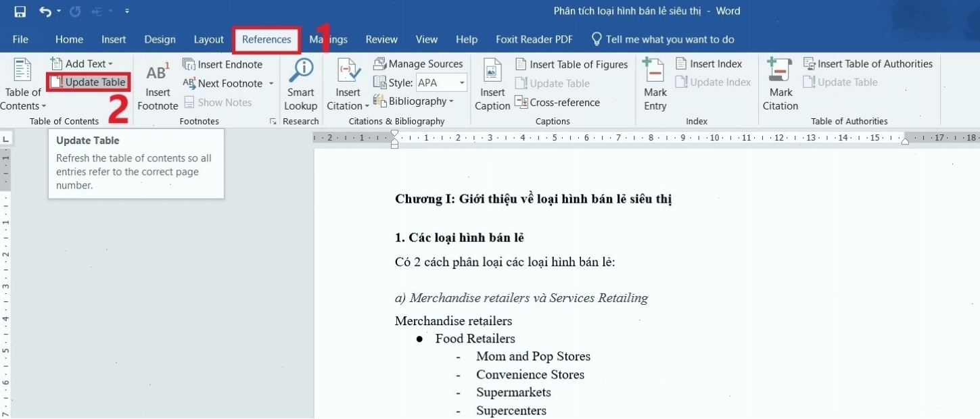980x419 pixels.
Task: Open the Help tab
Action: tap(467, 39)
